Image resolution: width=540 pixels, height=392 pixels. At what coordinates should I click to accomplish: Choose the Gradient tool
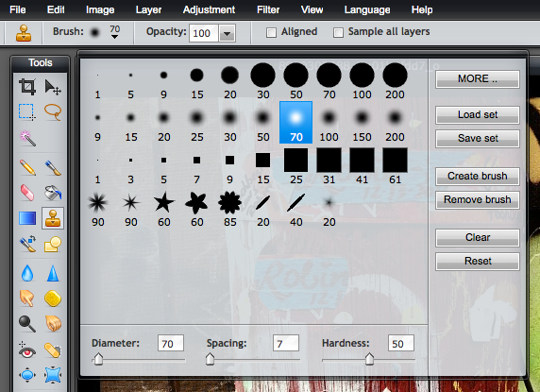pyautogui.click(x=27, y=218)
